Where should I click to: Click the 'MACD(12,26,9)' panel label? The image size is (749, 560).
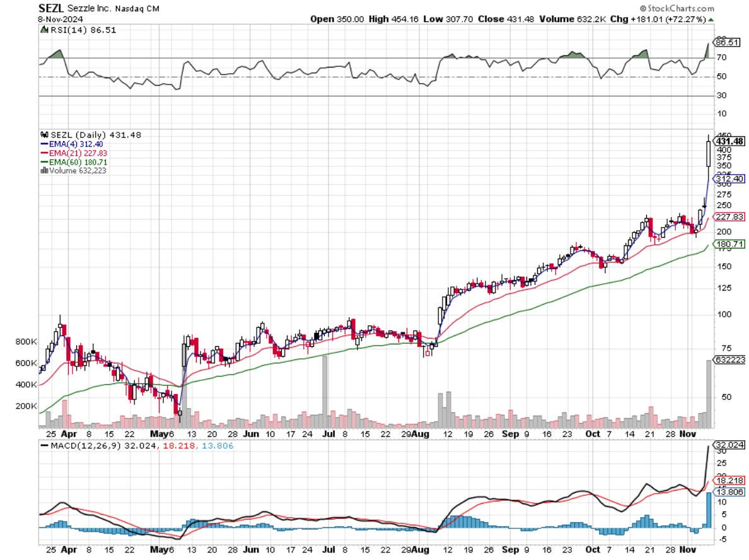click(x=86, y=446)
